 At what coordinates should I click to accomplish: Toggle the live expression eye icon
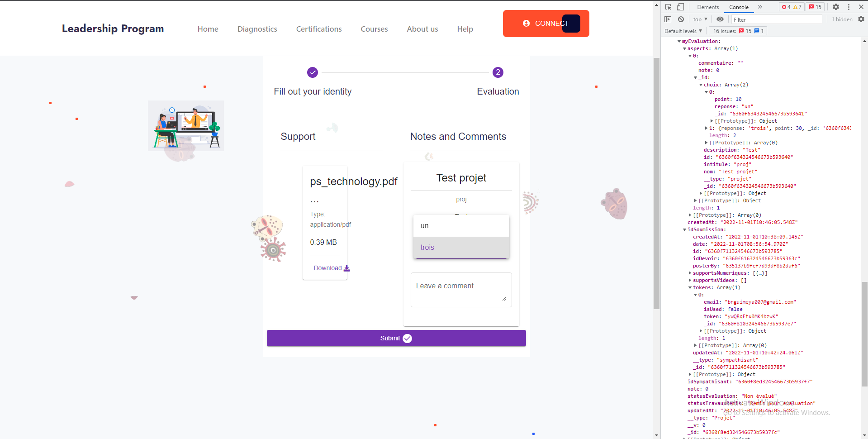[x=720, y=19]
